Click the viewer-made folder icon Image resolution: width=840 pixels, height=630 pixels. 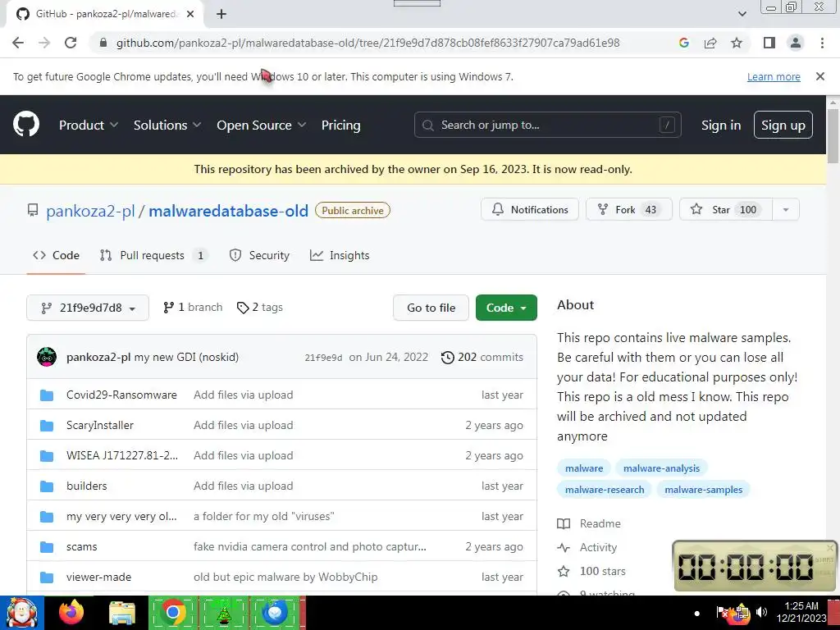[47, 577]
